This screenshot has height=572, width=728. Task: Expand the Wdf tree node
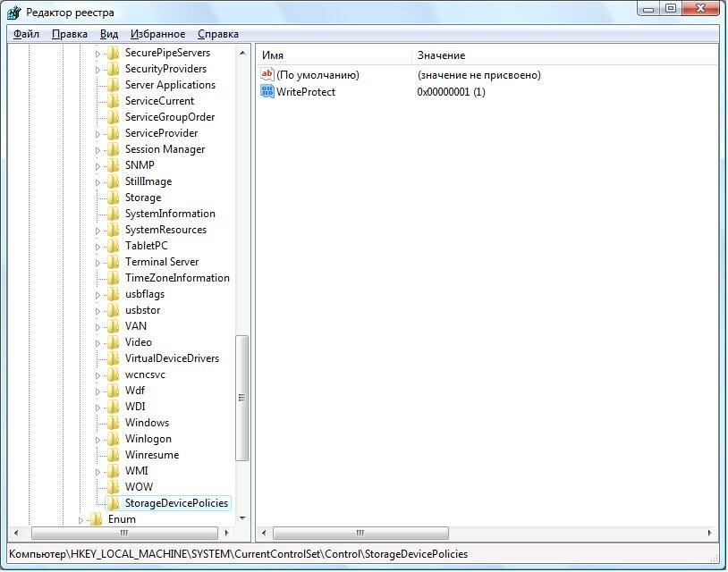pos(97,391)
